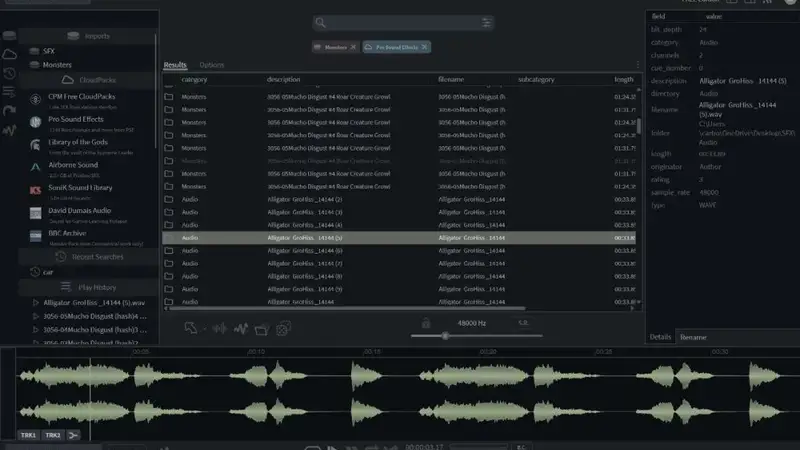The image size is (800, 450).
Task: Sort by the category column header
Action: [x=194, y=79]
